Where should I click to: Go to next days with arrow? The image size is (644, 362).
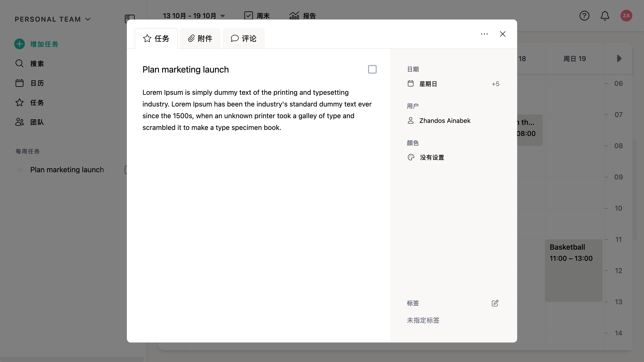point(619,59)
